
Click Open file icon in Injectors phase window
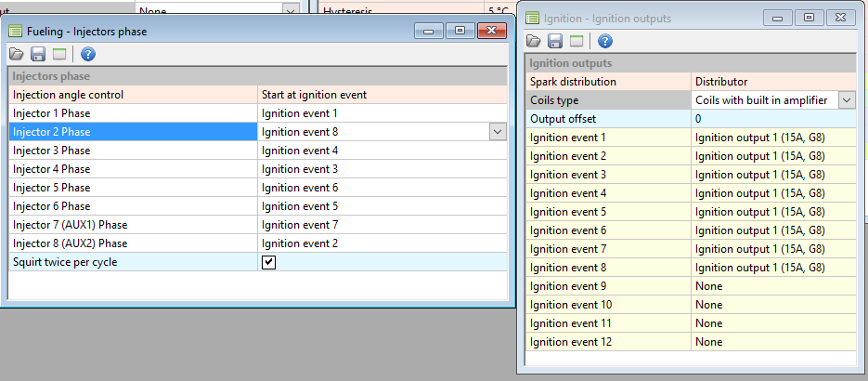click(16, 54)
